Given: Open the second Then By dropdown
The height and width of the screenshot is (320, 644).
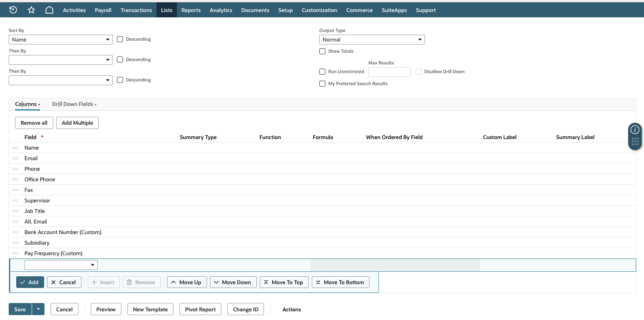Looking at the screenshot, I should (x=61, y=80).
